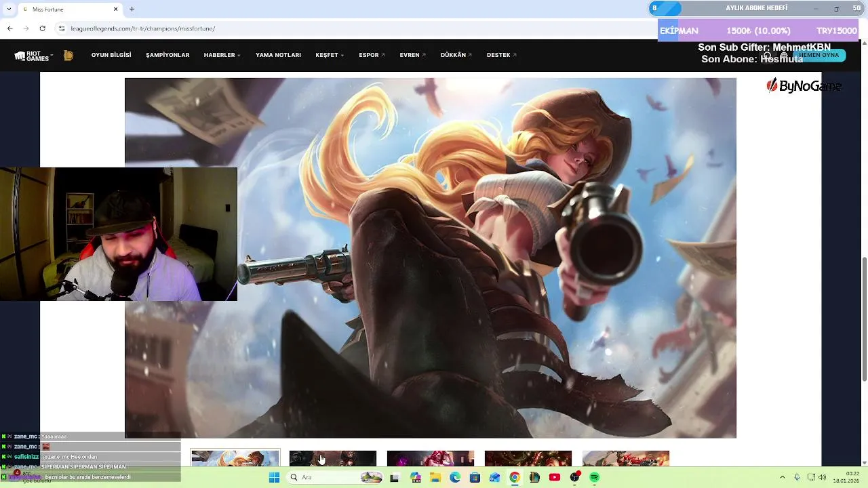The width and height of the screenshot is (868, 488).
Task: Go forward in browser history
Action: [x=26, y=28]
